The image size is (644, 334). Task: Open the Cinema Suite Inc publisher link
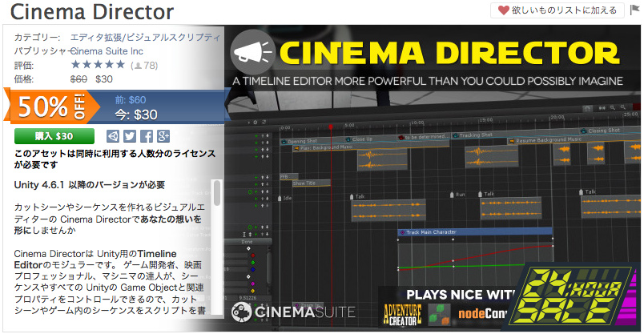click(107, 51)
